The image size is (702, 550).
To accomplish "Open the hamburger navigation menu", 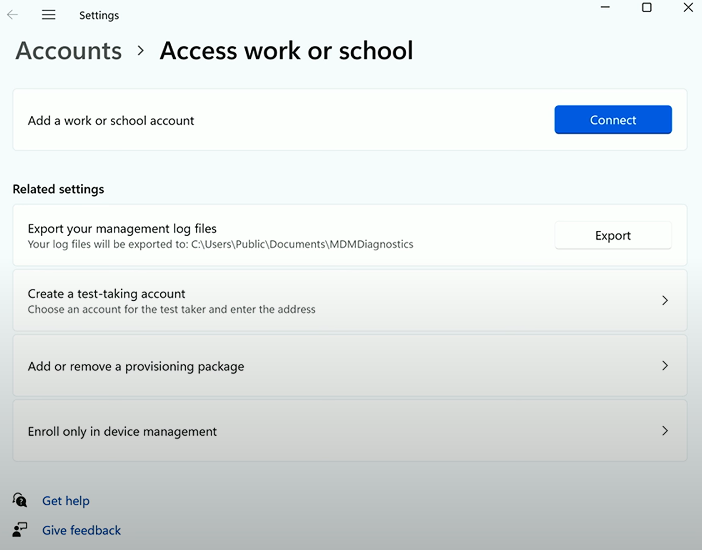I will [x=48, y=15].
